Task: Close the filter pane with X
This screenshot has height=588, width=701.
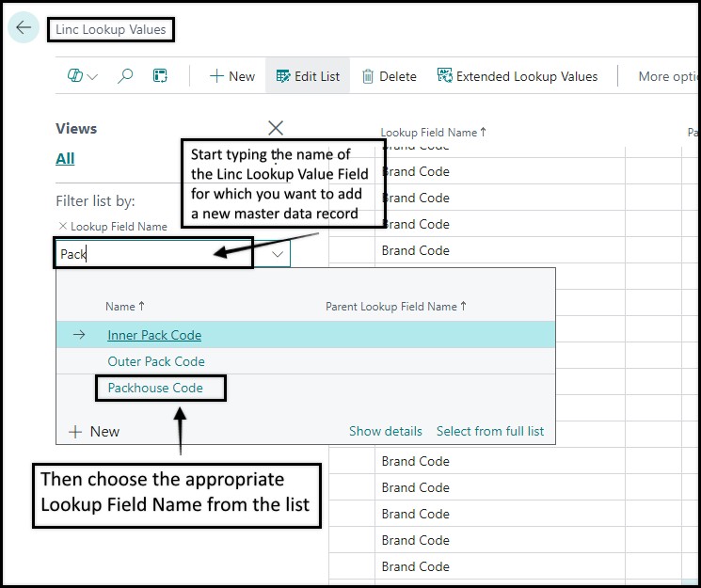Action: click(275, 128)
